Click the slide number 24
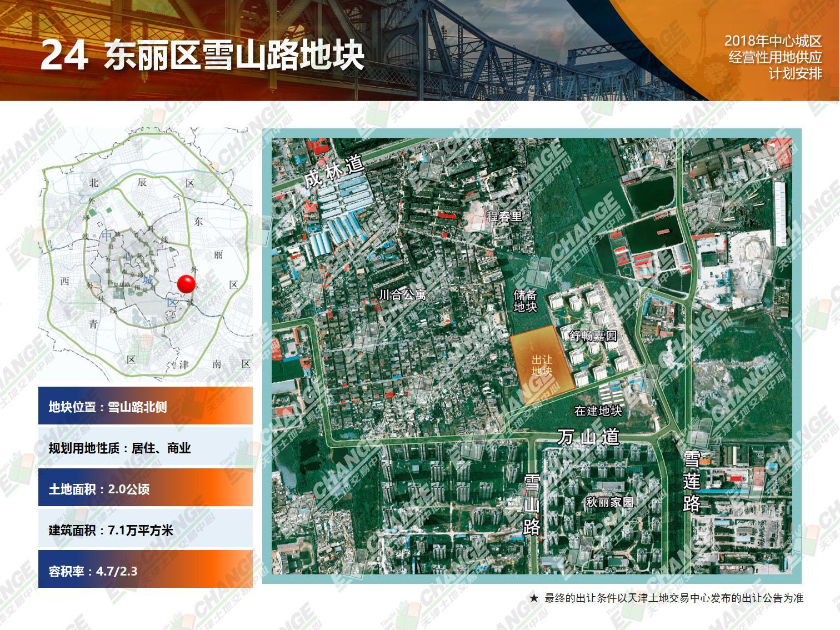This screenshot has height=630, width=840. click(64, 56)
